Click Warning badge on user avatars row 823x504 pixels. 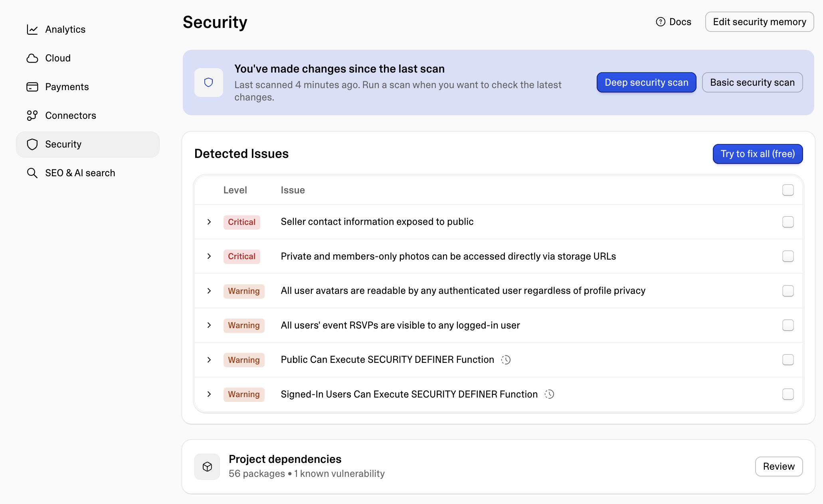[x=244, y=291]
